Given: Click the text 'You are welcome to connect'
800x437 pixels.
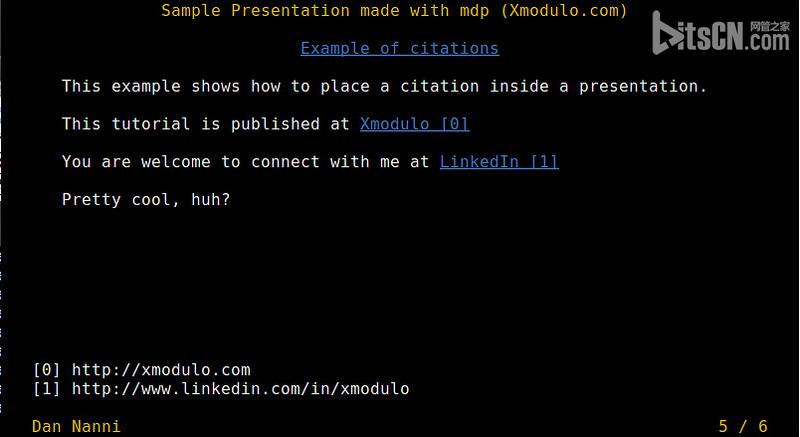Looking at the screenshot, I should [191, 162].
